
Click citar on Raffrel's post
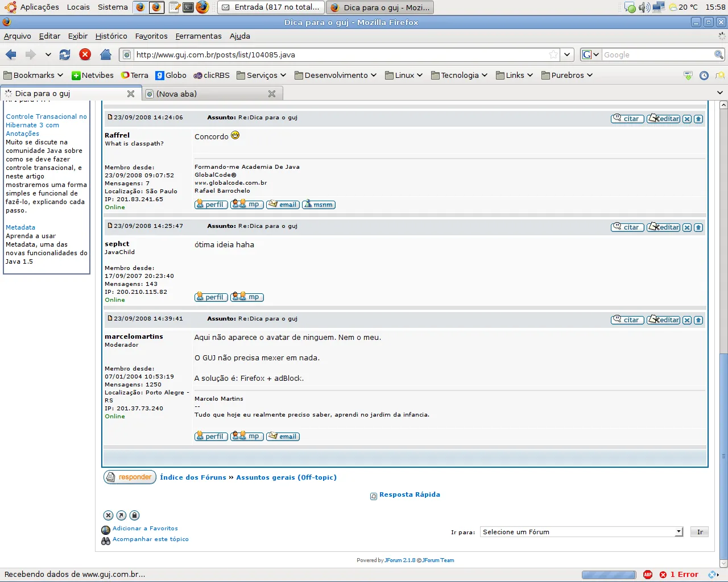tap(627, 119)
